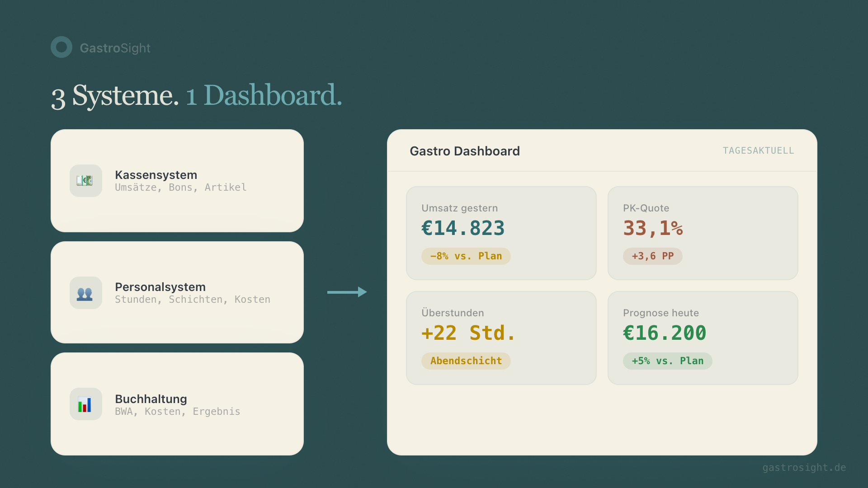
Task: Select the GastroSight brand name text
Action: click(115, 48)
